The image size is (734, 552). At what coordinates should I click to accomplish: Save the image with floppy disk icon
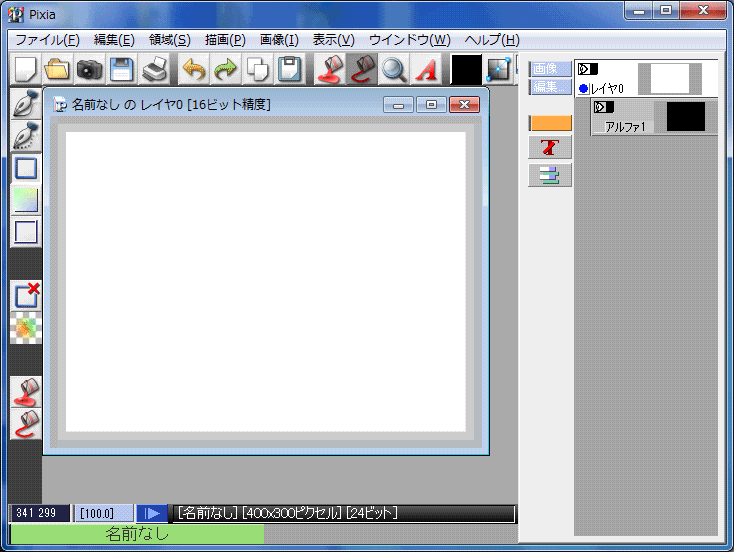coord(122,69)
